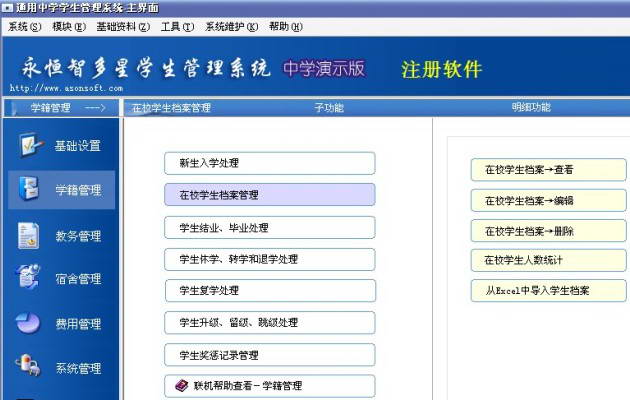Open 联机帮助查看-学籍管理
This screenshot has height=400, width=630.
tap(270, 386)
